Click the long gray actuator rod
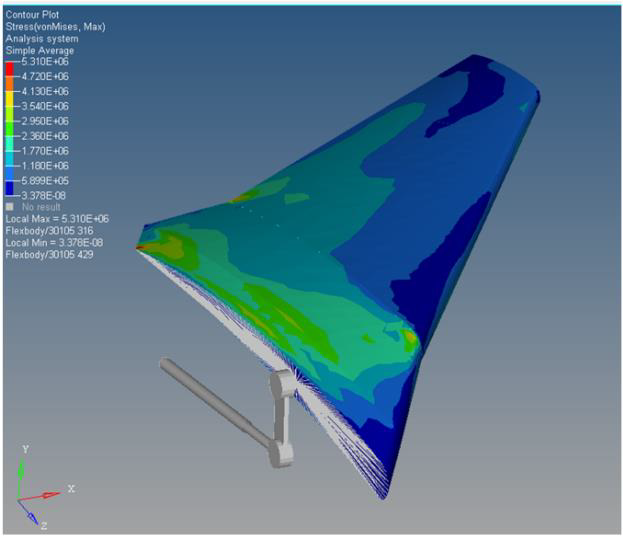The height and width of the screenshot is (537, 623). coord(213,398)
